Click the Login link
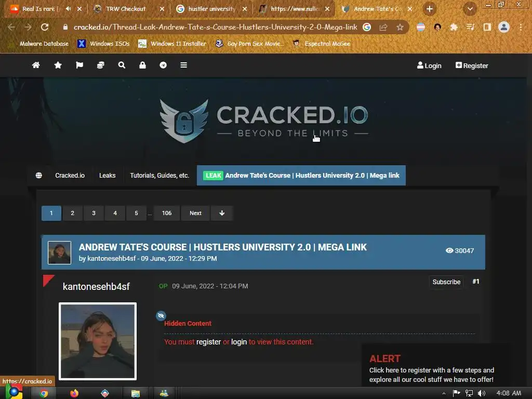 point(429,65)
